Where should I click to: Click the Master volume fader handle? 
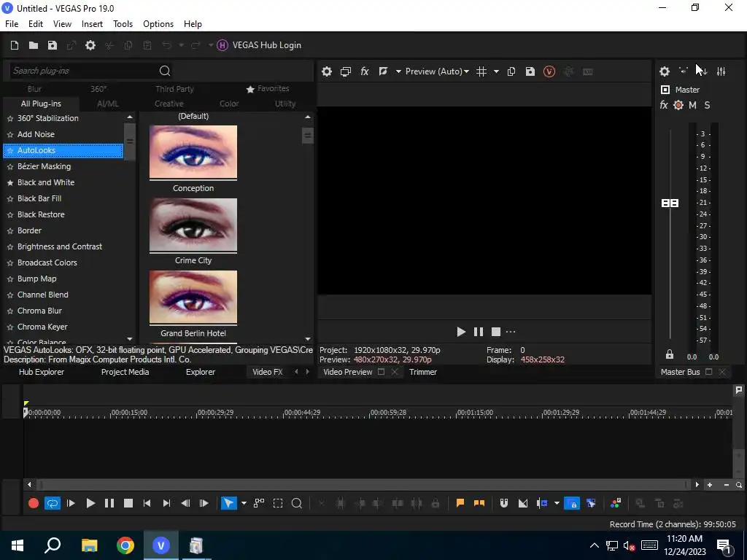670,203
